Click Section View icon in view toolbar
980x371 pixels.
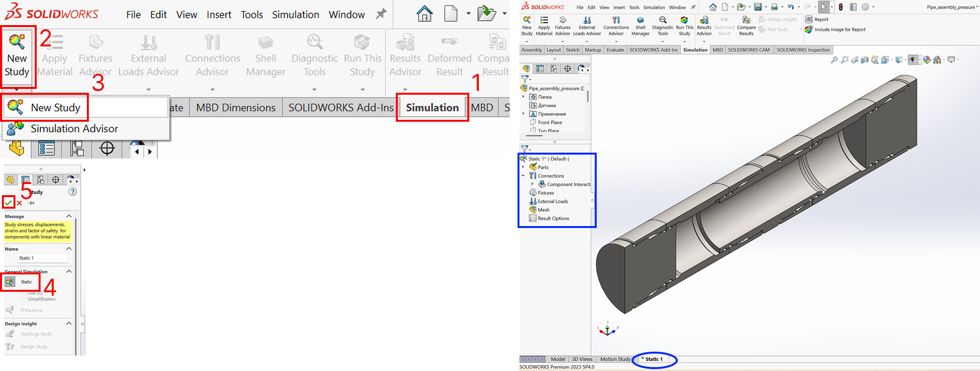pyautogui.click(x=865, y=60)
